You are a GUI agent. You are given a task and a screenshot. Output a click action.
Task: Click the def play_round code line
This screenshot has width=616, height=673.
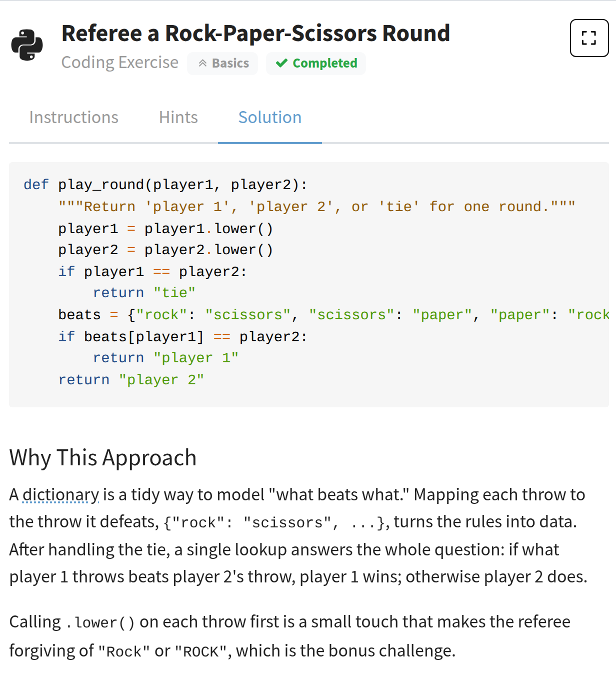[165, 185]
